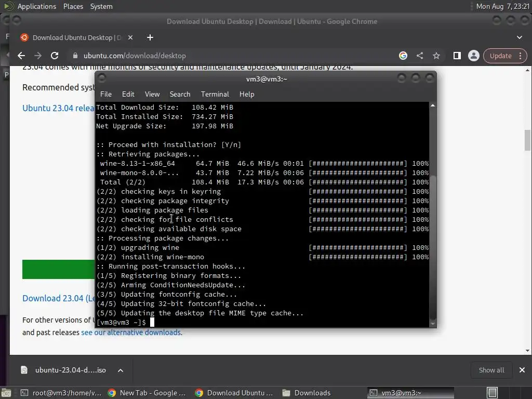This screenshot has width=532, height=399.
Task: Go forward with Chrome's forward arrow
Action: click(37, 56)
